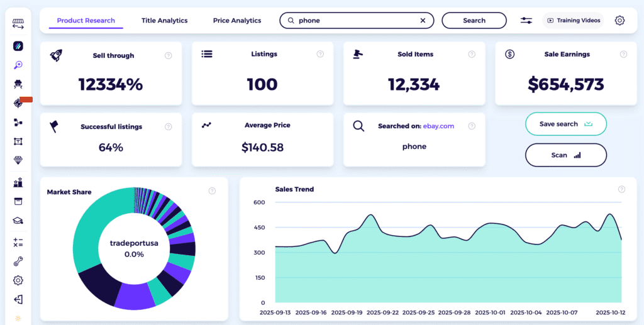The width and height of the screenshot is (644, 325).
Task: Click the Sell through help question mark
Action: click(168, 55)
